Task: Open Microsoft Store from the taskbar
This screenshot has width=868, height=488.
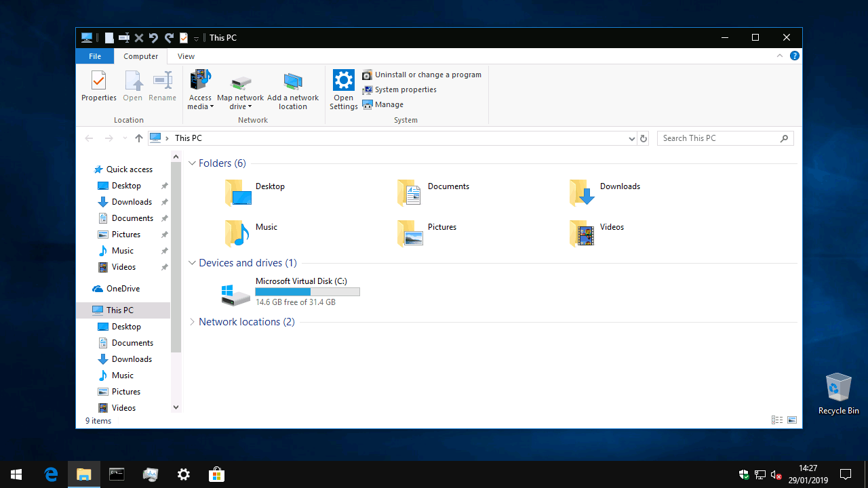Action: (x=216, y=474)
